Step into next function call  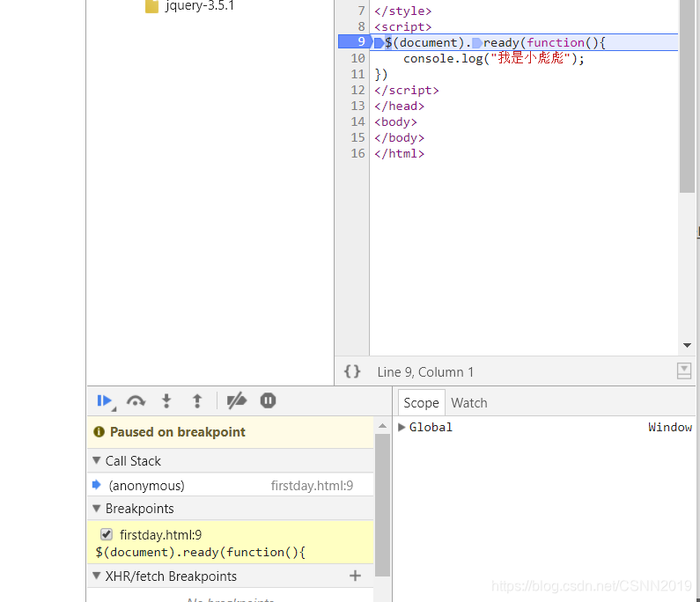click(x=166, y=400)
